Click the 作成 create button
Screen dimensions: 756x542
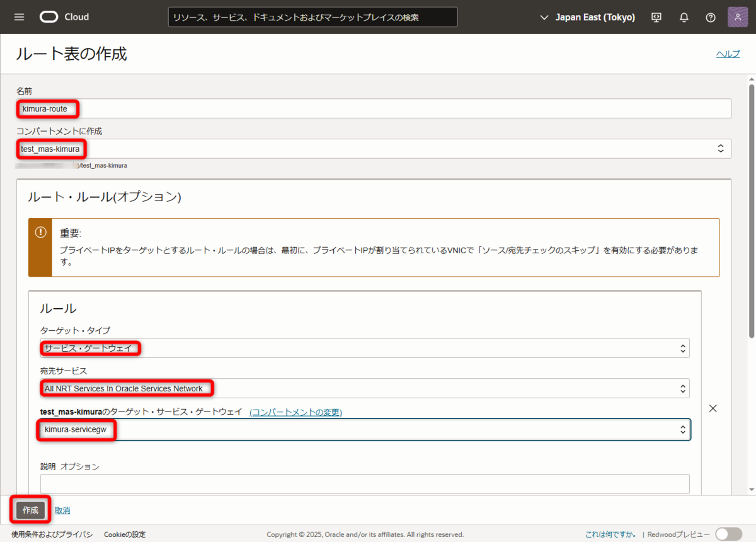[x=30, y=510]
